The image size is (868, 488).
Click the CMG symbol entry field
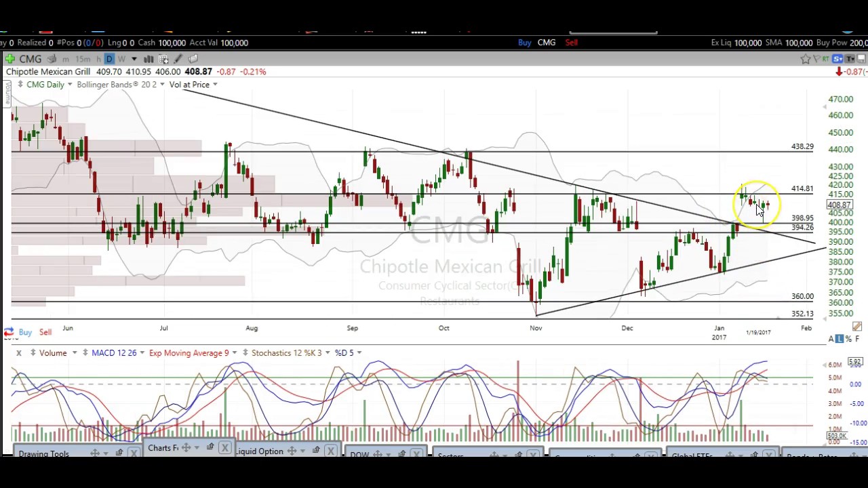point(31,59)
